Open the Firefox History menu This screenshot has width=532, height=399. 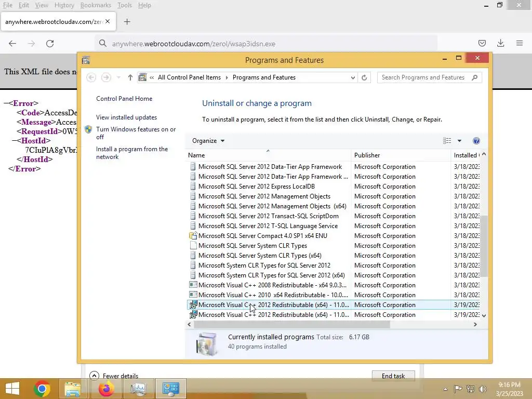64,5
